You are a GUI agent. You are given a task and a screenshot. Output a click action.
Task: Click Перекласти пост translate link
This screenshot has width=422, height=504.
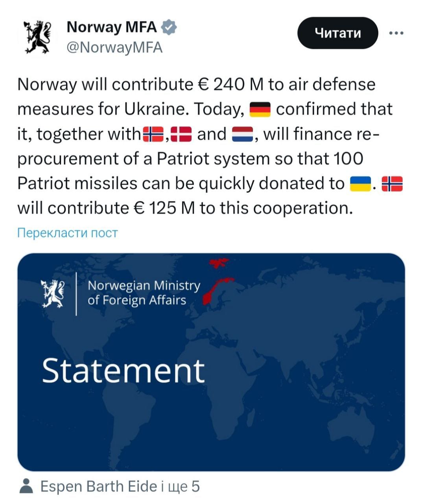68,233
